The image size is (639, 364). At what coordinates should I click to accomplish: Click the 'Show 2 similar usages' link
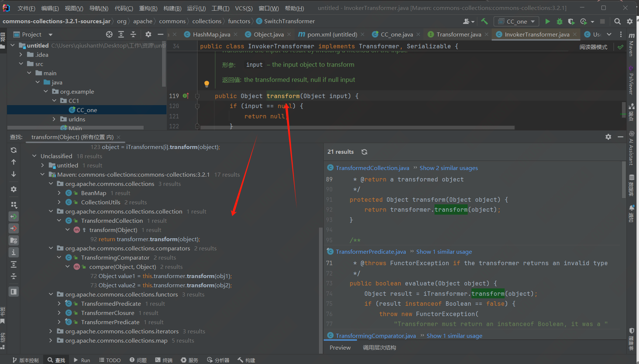pyautogui.click(x=449, y=168)
